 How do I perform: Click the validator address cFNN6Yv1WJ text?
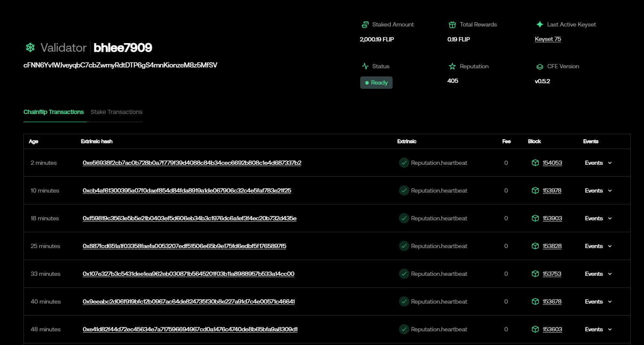pos(120,65)
